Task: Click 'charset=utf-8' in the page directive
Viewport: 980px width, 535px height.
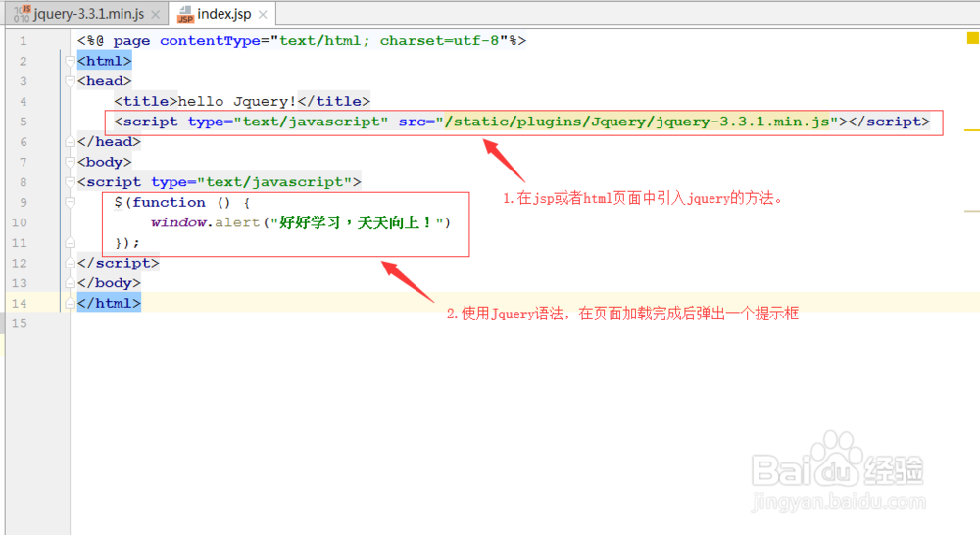Action: pyautogui.click(x=439, y=40)
